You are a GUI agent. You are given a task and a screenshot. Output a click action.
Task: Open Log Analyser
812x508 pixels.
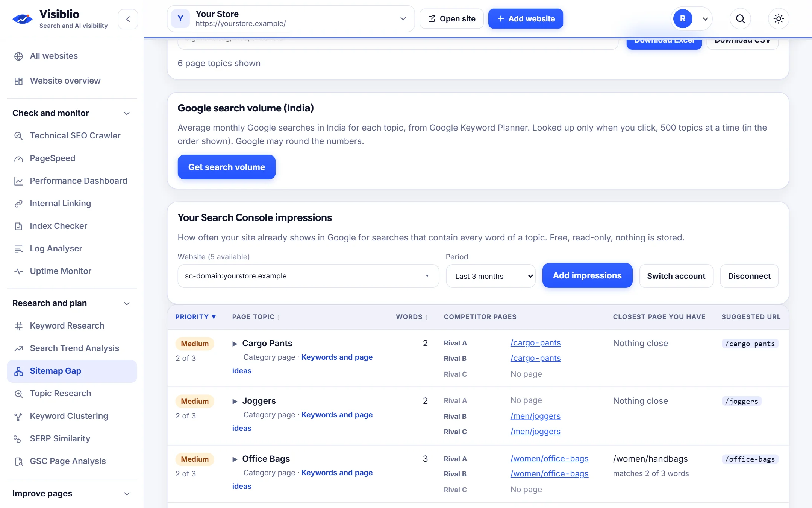(x=72, y=249)
